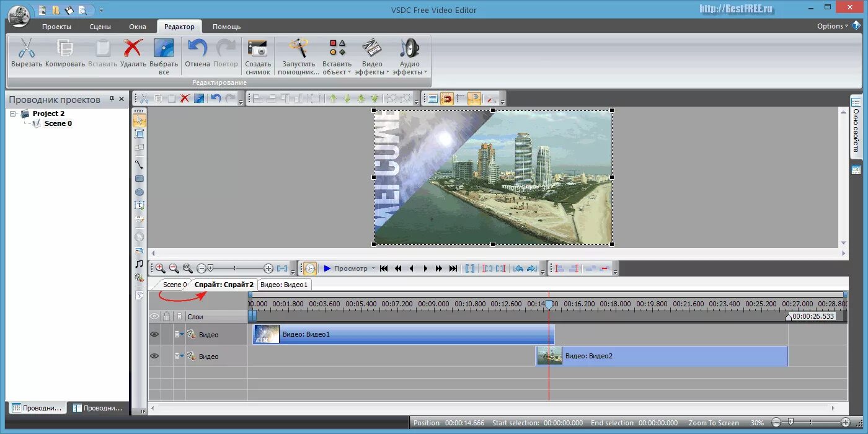Select the rectangle shape tool in left toolbar
Image resolution: width=868 pixels, height=434 pixels.
click(139, 179)
